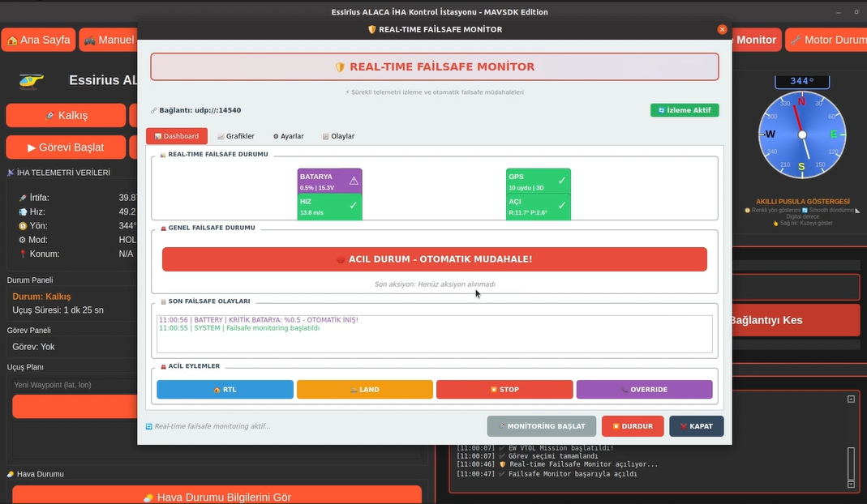867x504 pixels.
Task: Click the shield icon in the monitor header
Action: click(340, 67)
